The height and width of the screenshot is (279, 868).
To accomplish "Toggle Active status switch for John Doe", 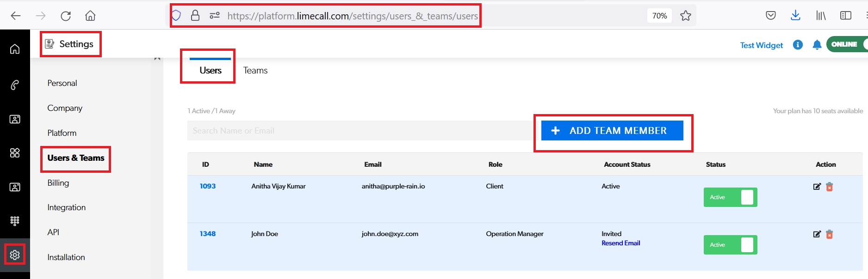I will pyautogui.click(x=730, y=245).
